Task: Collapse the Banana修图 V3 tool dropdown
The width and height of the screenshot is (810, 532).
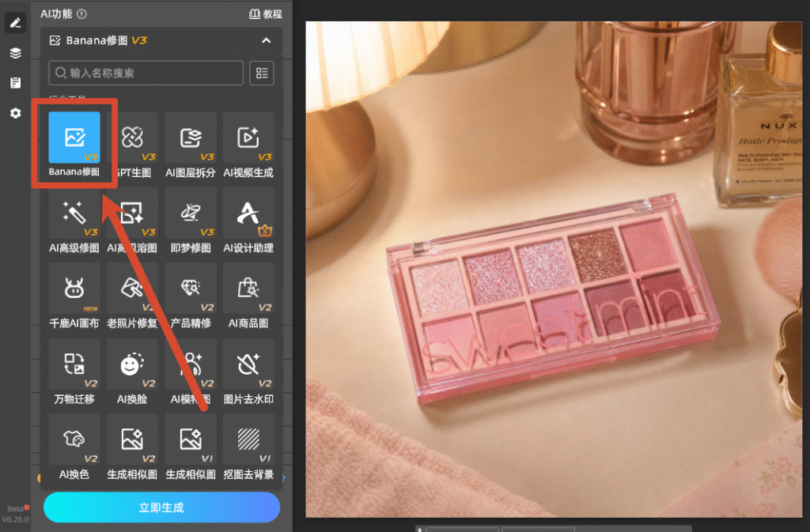Action: pos(266,40)
